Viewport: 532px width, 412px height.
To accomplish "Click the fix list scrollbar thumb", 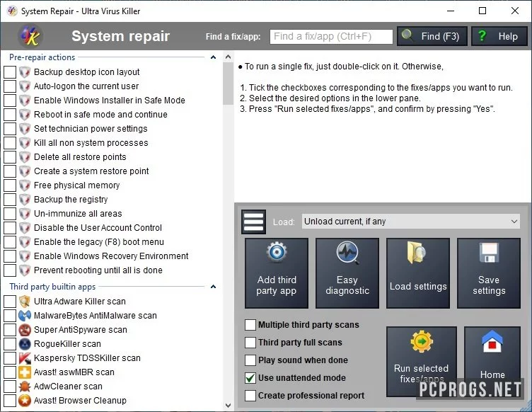I will 228,84.
